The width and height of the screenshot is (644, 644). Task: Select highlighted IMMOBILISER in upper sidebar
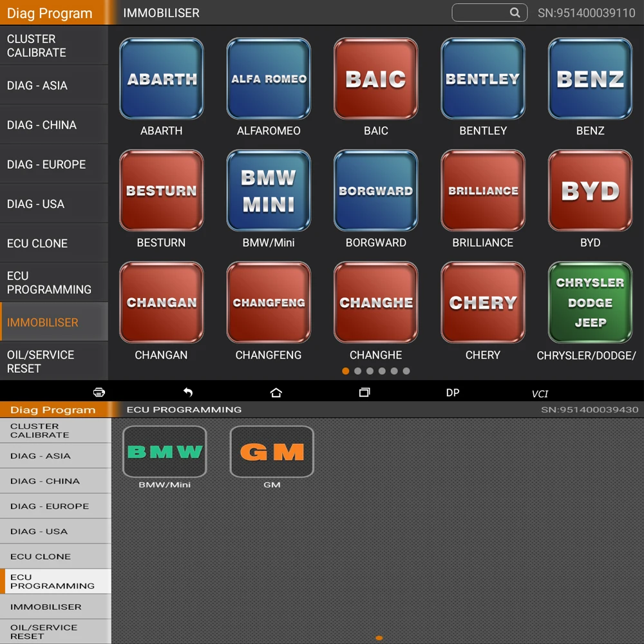tap(54, 323)
